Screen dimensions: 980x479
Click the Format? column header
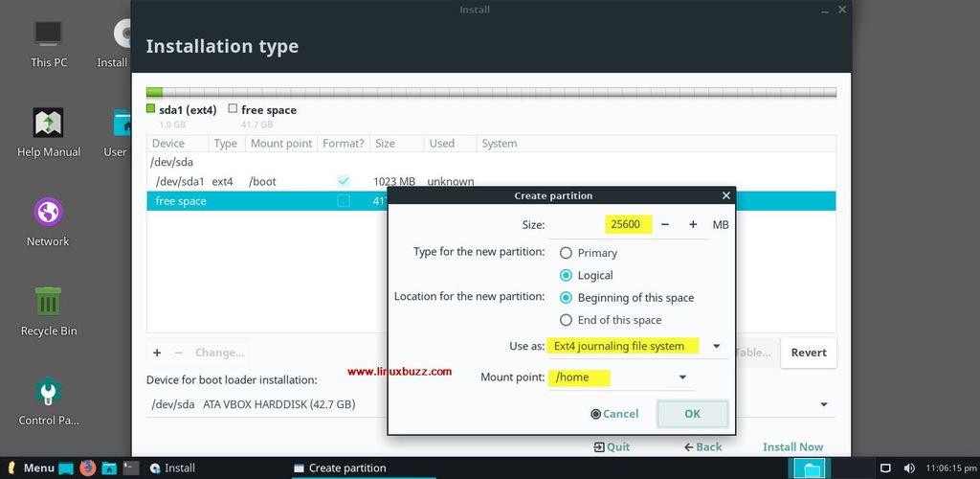[x=344, y=143]
